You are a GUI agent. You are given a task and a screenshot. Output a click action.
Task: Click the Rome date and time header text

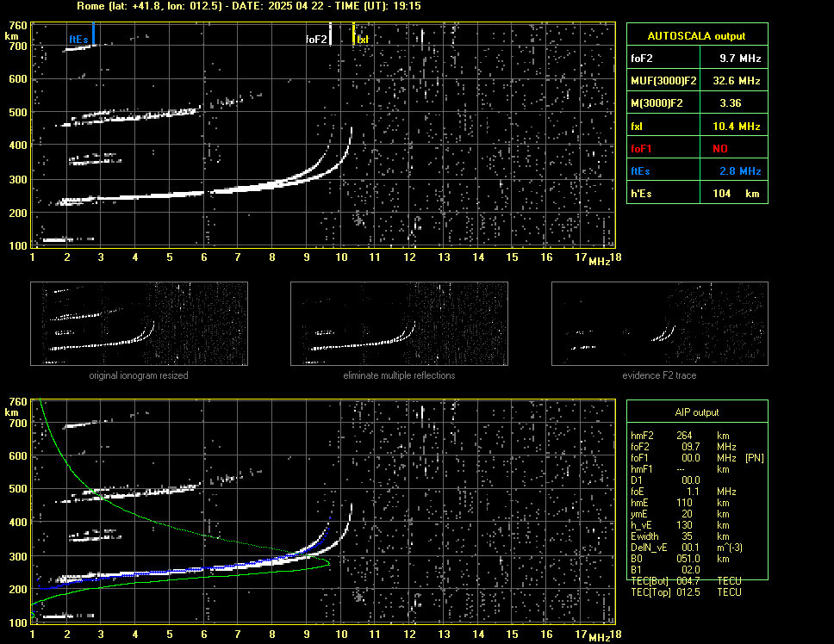coord(249,6)
